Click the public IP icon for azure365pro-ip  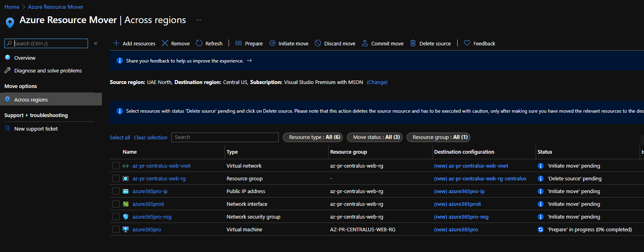pyautogui.click(x=126, y=191)
